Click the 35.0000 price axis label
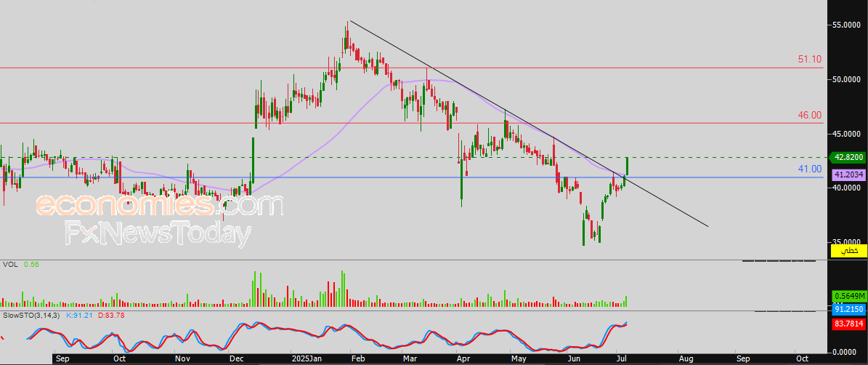Viewport: 868px width, 365px height. coord(847,243)
